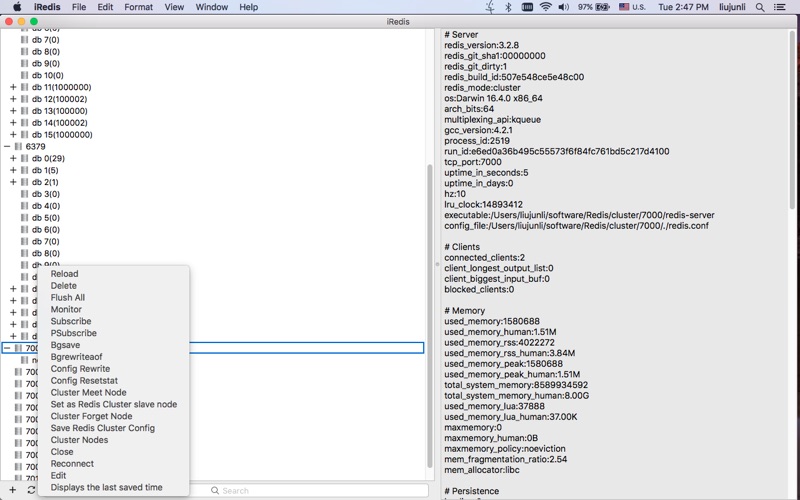The width and height of the screenshot is (800, 500).
Task: Click the redis_version:3.2.8 line
Action: (481, 45)
